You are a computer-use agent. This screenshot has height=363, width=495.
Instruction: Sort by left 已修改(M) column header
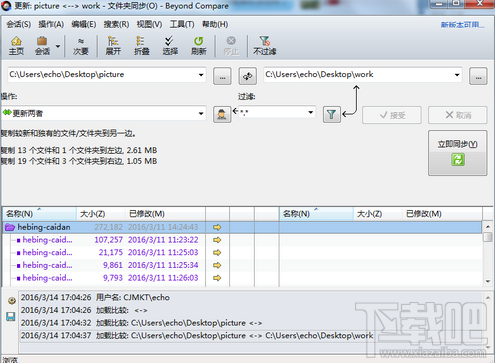(165, 214)
